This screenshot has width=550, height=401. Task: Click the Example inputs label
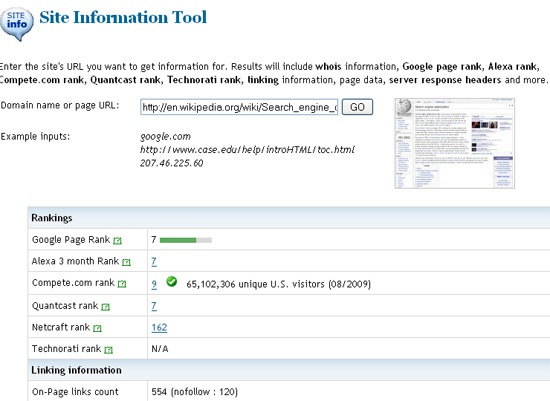click(x=35, y=136)
